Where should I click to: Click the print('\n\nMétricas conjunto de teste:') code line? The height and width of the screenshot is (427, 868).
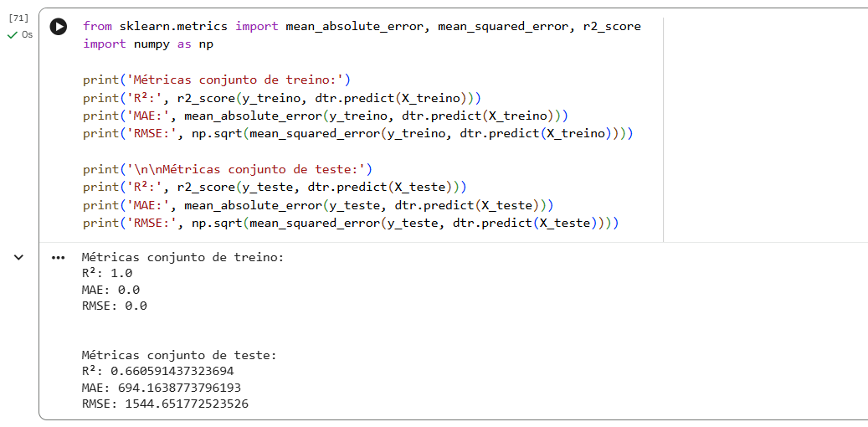(x=227, y=169)
